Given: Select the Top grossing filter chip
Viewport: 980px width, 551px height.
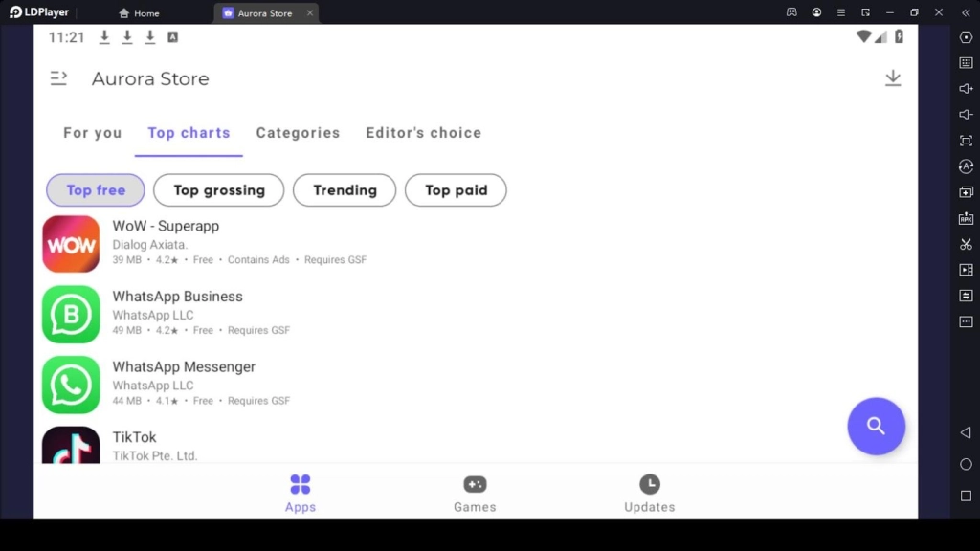Looking at the screenshot, I should pyautogui.click(x=218, y=190).
